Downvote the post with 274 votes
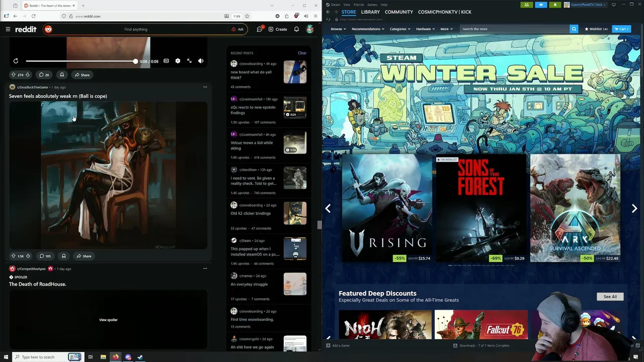 click(x=28, y=75)
